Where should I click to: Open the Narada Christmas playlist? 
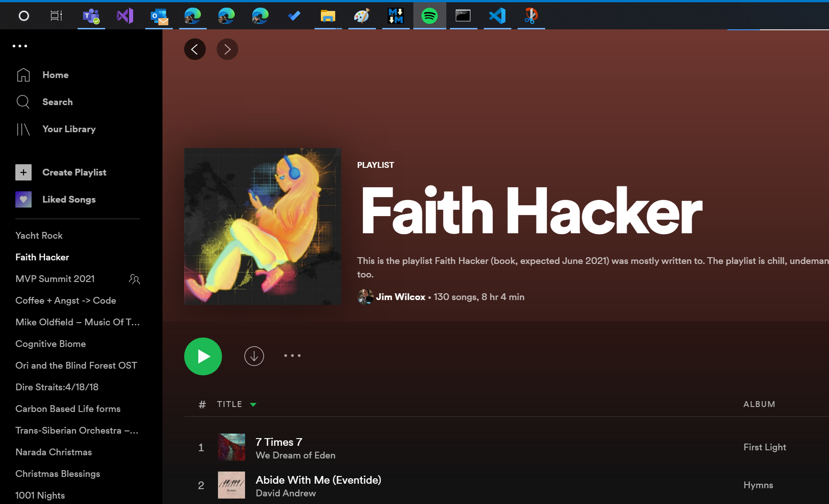(x=54, y=452)
